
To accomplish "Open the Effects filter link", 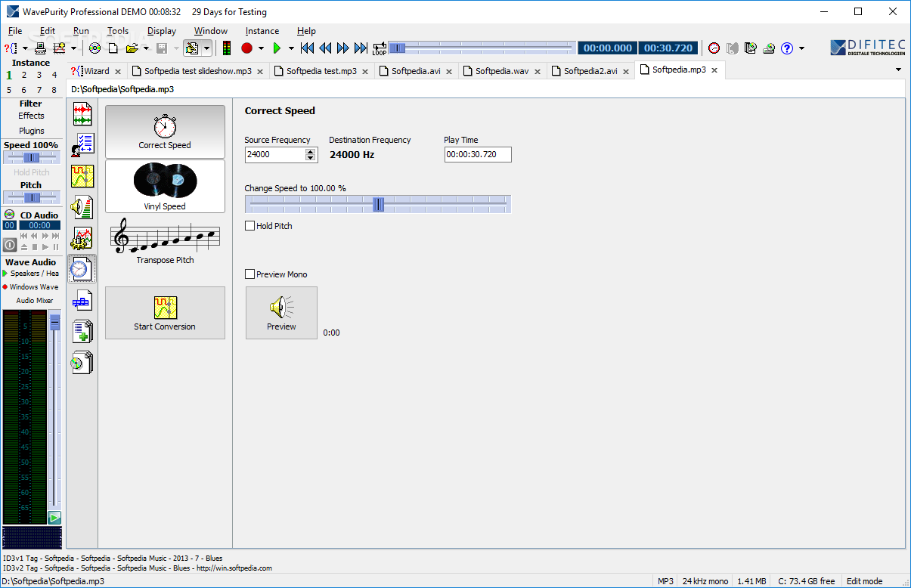I will (32, 116).
